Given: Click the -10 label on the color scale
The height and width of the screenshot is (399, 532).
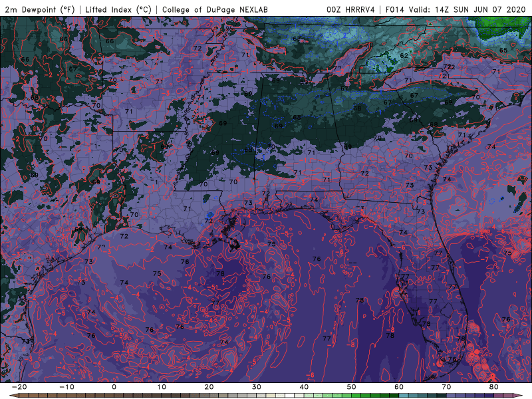Looking at the screenshot, I should (x=66, y=387).
